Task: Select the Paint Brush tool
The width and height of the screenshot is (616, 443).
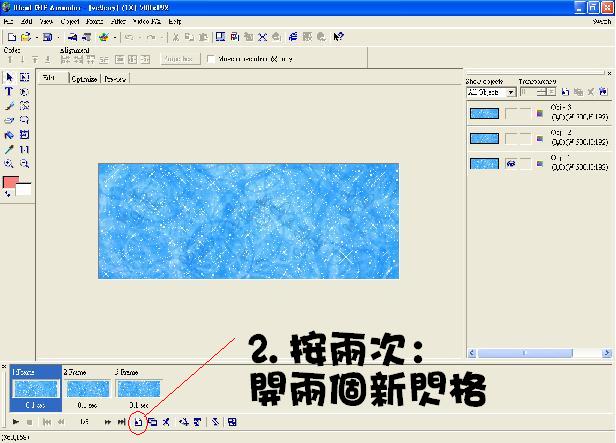Action: 9,105
